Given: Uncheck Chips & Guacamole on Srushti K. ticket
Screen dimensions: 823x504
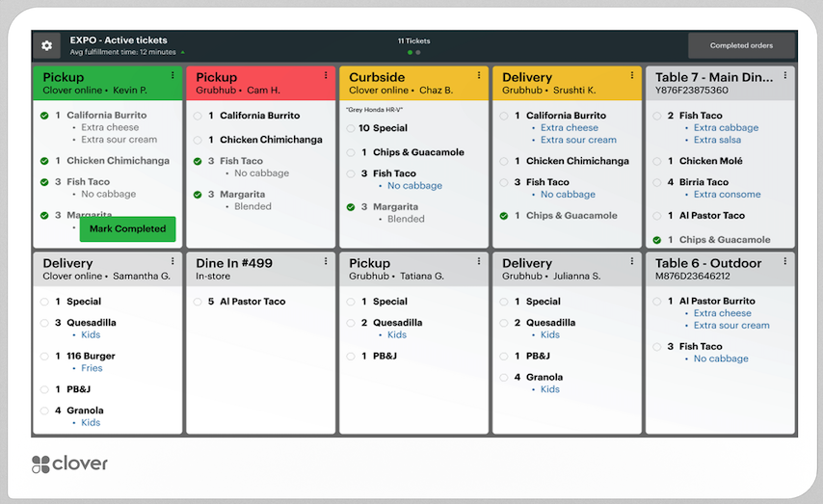Looking at the screenshot, I should [504, 216].
